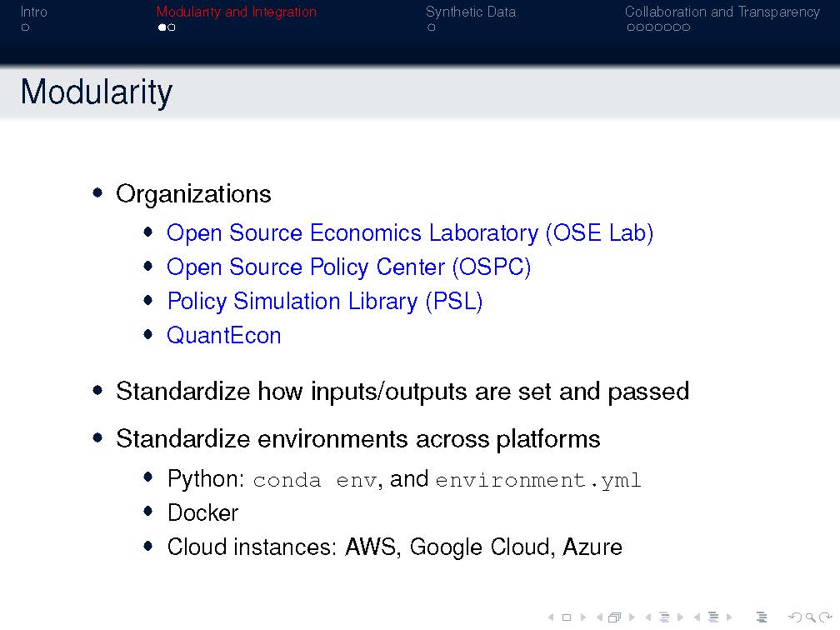Screen dimensions: 840x630
Task: Open Open Source Policy Center (OSPC) link
Action: [x=348, y=267]
